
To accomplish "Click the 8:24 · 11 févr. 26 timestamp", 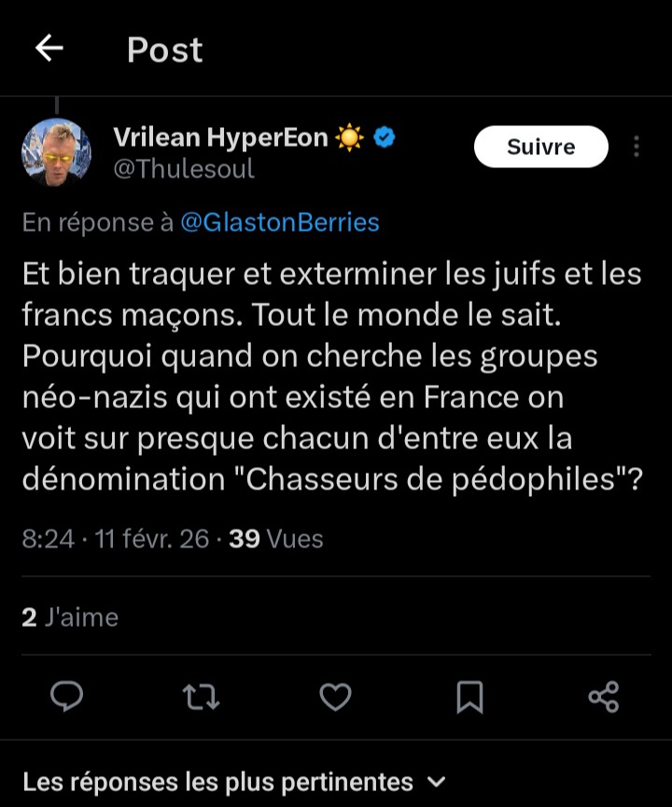I will point(115,539).
